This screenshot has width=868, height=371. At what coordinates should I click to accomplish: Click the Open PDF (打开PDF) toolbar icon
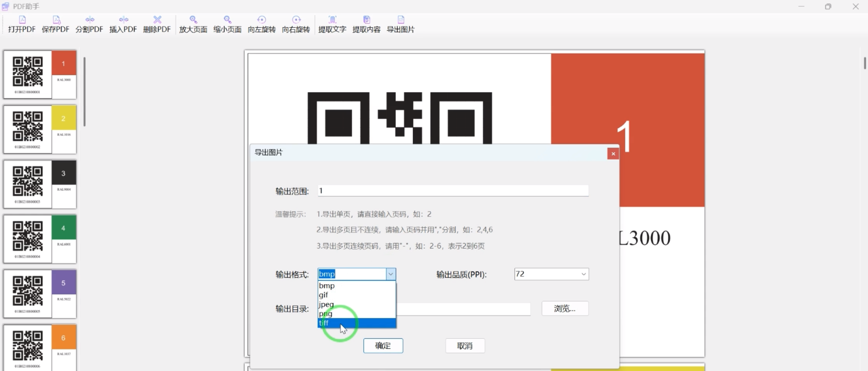[22, 24]
